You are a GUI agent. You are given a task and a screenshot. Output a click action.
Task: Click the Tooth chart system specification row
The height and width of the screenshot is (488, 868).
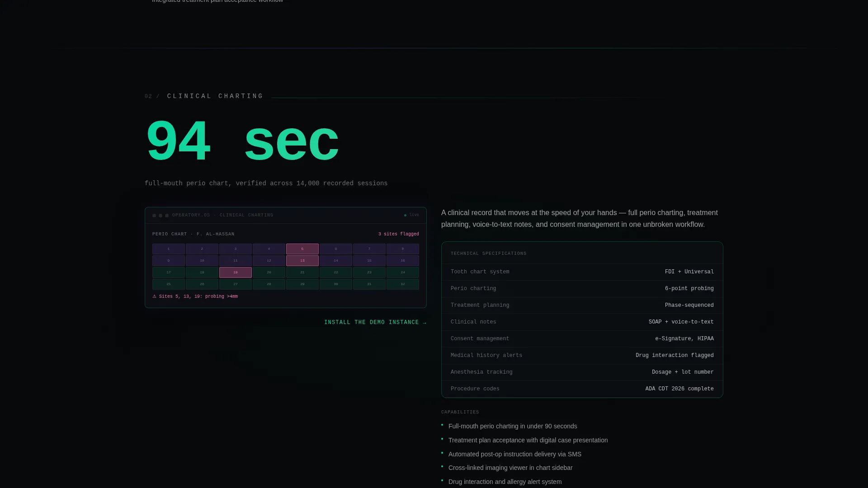click(x=582, y=272)
